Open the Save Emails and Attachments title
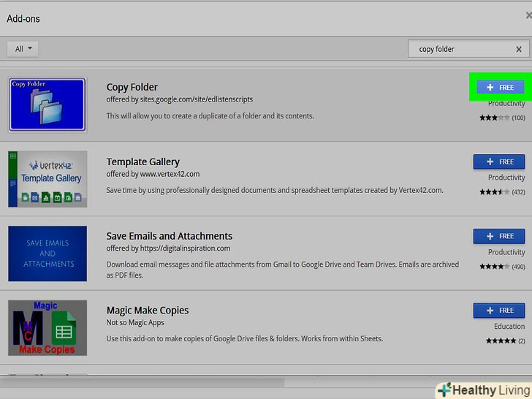 tap(170, 236)
